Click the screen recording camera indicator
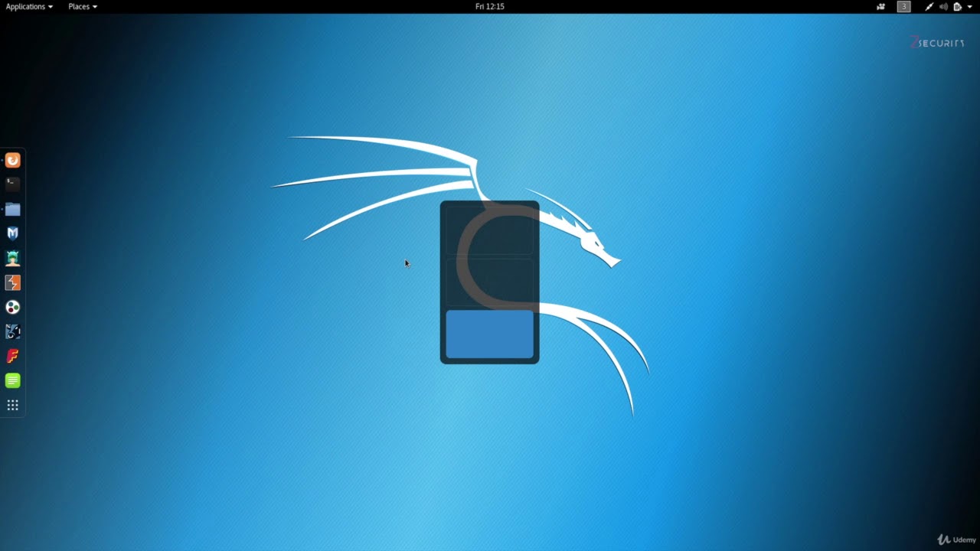This screenshot has height=551, width=980. pos(881,6)
